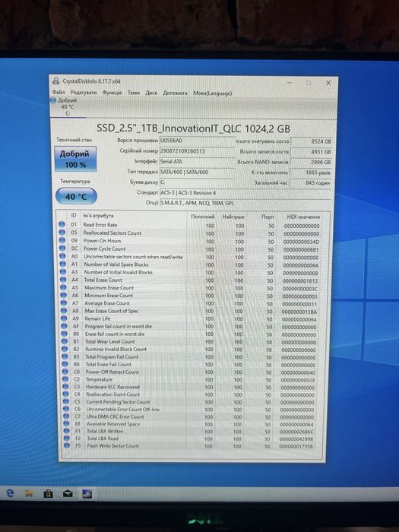
Task: Open the Редагувати menu
Action: [84, 92]
